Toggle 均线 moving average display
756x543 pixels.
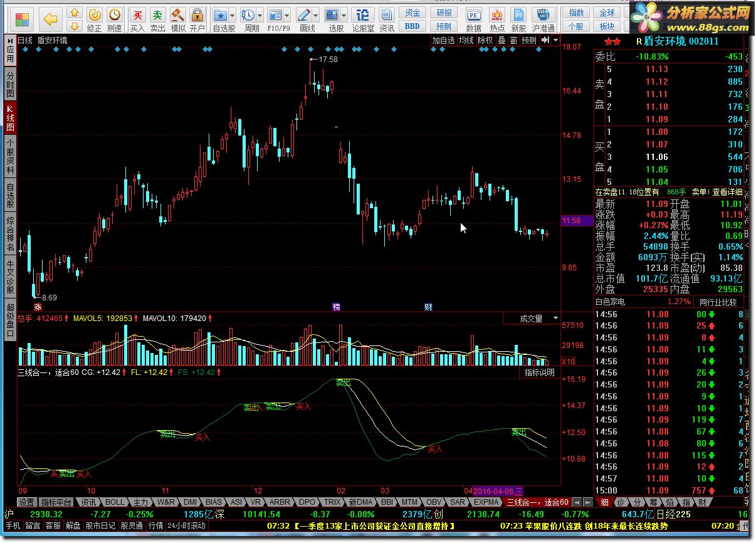point(466,40)
